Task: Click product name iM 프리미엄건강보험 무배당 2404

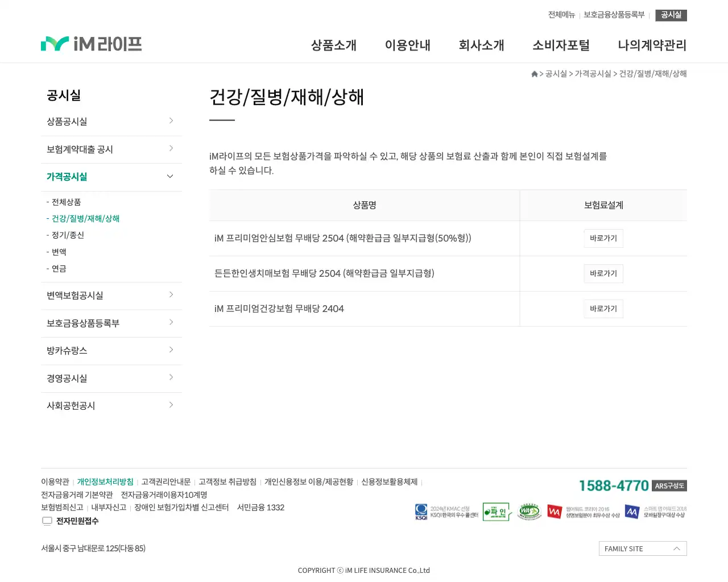Action: pos(279,309)
